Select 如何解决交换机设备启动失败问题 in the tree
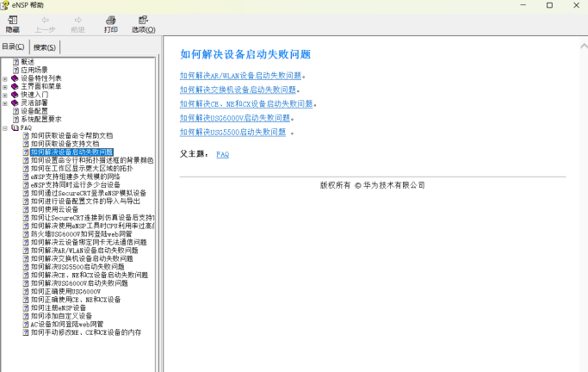This screenshot has height=372, width=588. [x=82, y=258]
